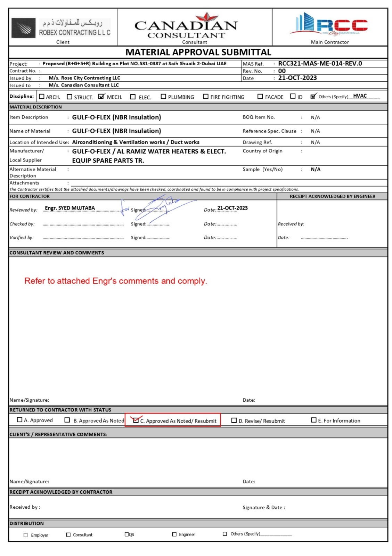392x556 pixels.
Task: Check the ID discipline box
Action: 293,96
